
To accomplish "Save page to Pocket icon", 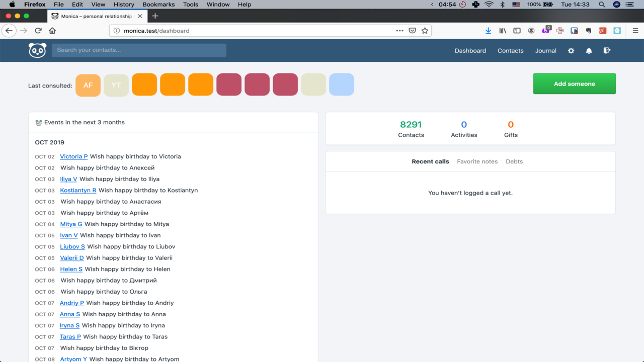I will 412,31.
